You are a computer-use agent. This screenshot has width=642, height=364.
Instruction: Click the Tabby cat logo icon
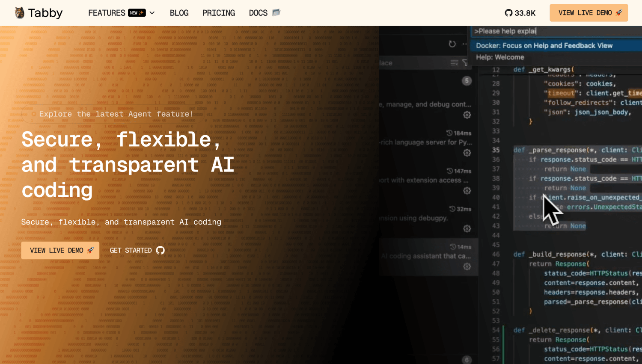[x=19, y=13]
